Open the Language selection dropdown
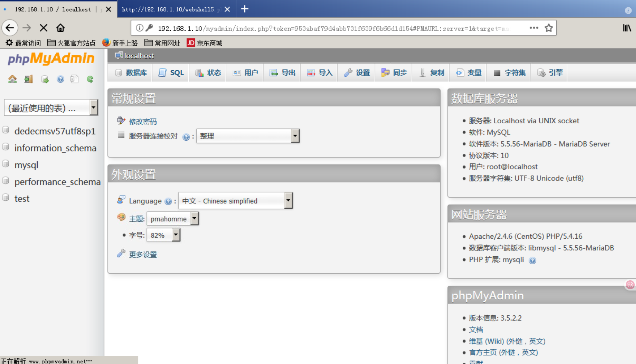The image size is (636, 364). 235,201
